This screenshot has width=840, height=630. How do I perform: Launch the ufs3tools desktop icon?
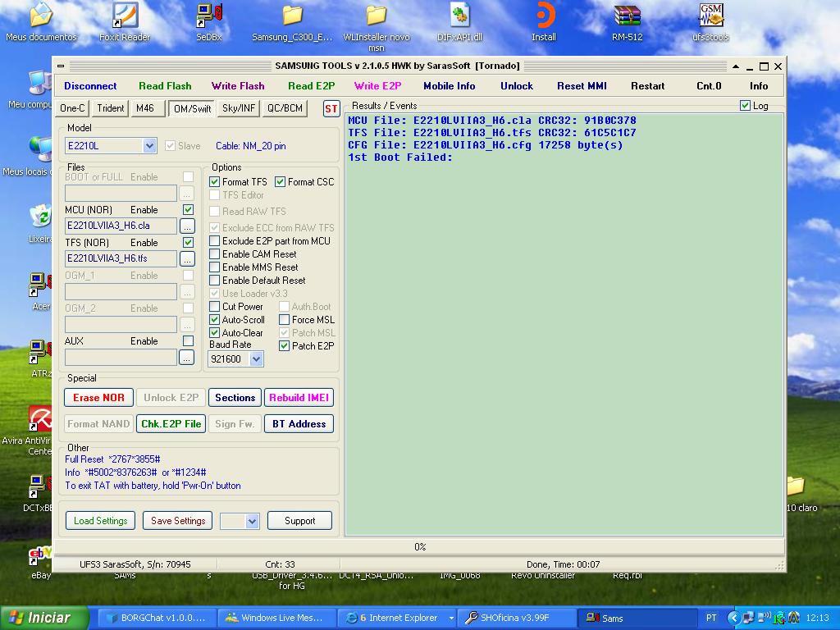pyautogui.click(x=711, y=21)
